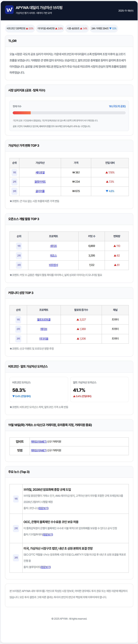Open the 비트텐서 project link

pos(53,265)
